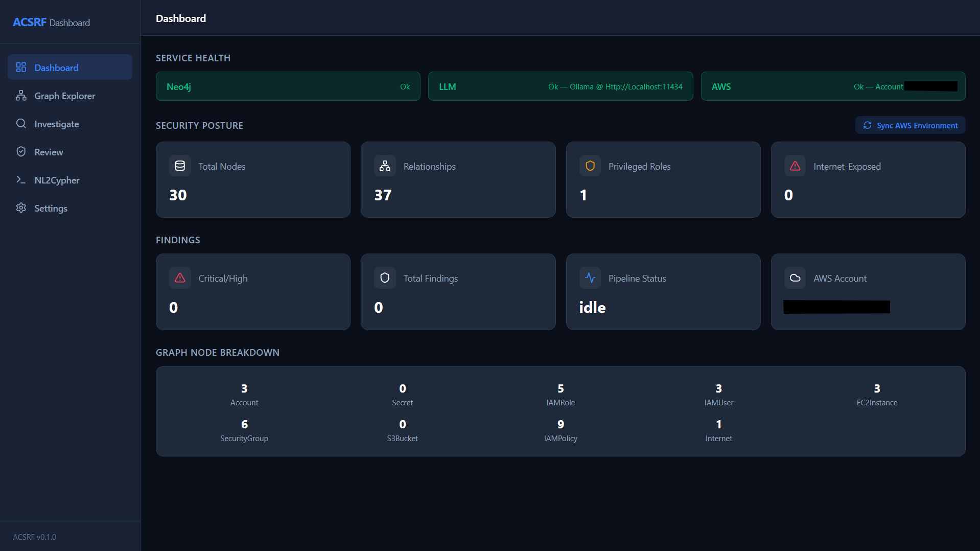Click the LLM service health tile

(561, 86)
